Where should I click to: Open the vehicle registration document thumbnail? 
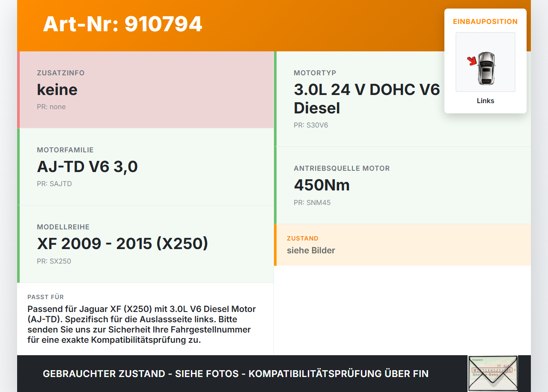pyautogui.click(x=493, y=374)
